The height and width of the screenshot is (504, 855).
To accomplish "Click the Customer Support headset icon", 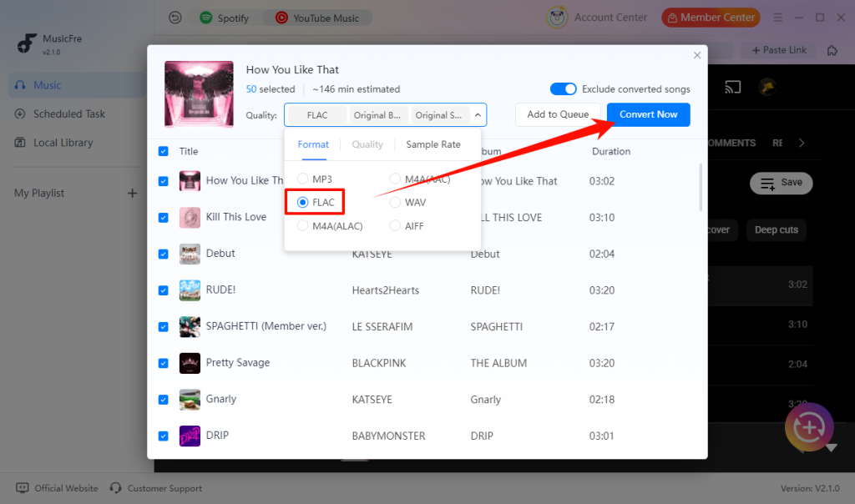I will click(x=115, y=487).
